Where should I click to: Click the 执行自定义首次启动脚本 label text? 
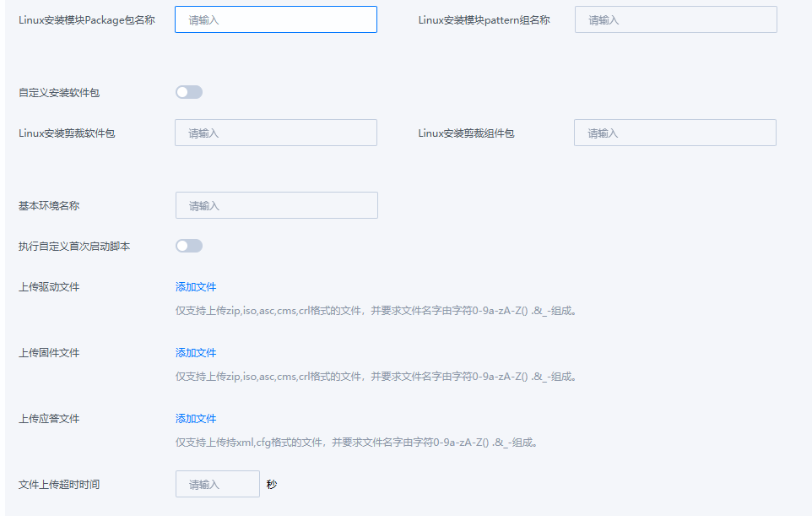click(74, 247)
